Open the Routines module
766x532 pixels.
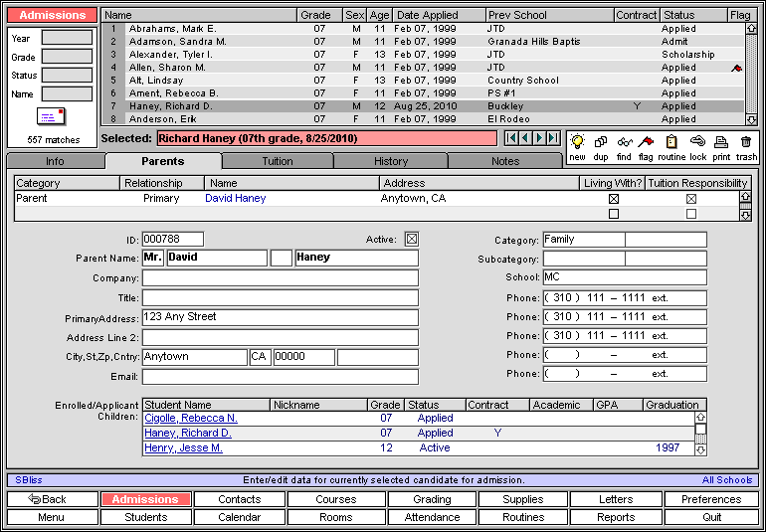point(523,517)
